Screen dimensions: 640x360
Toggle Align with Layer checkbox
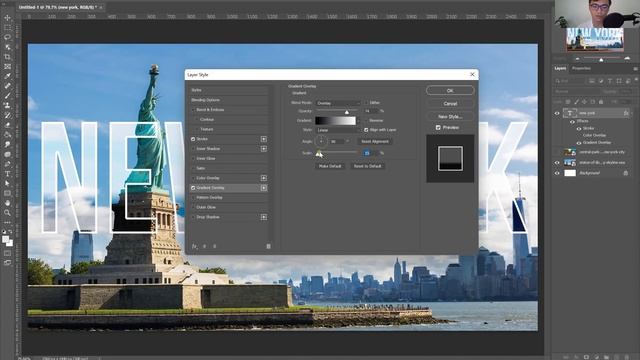366,130
